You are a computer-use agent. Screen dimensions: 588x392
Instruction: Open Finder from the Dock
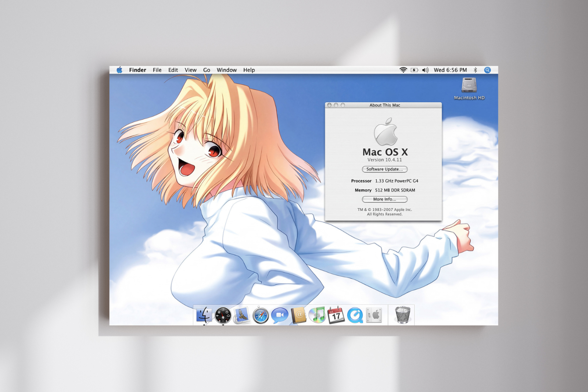(x=204, y=316)
